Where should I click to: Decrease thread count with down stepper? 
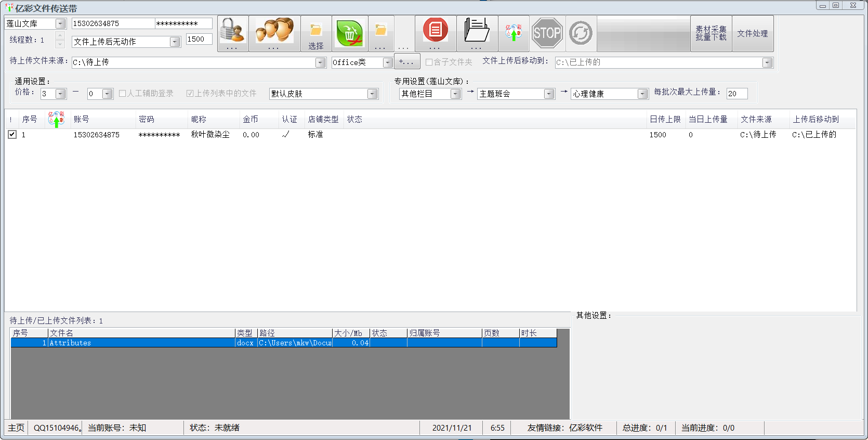60,44
